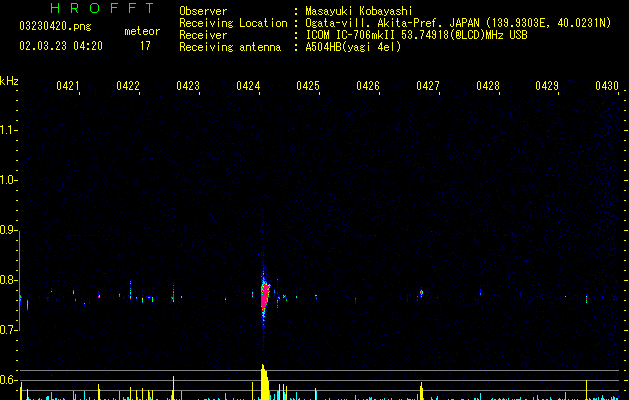Screen dimensions: 629x400
Task: Click time marker 0427
Action: (x=428, y=86)
